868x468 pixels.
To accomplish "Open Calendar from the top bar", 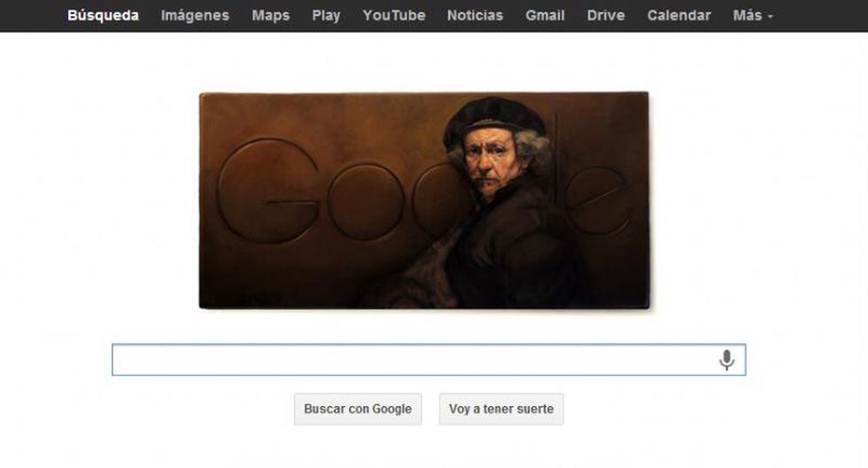I will point(678,15).
